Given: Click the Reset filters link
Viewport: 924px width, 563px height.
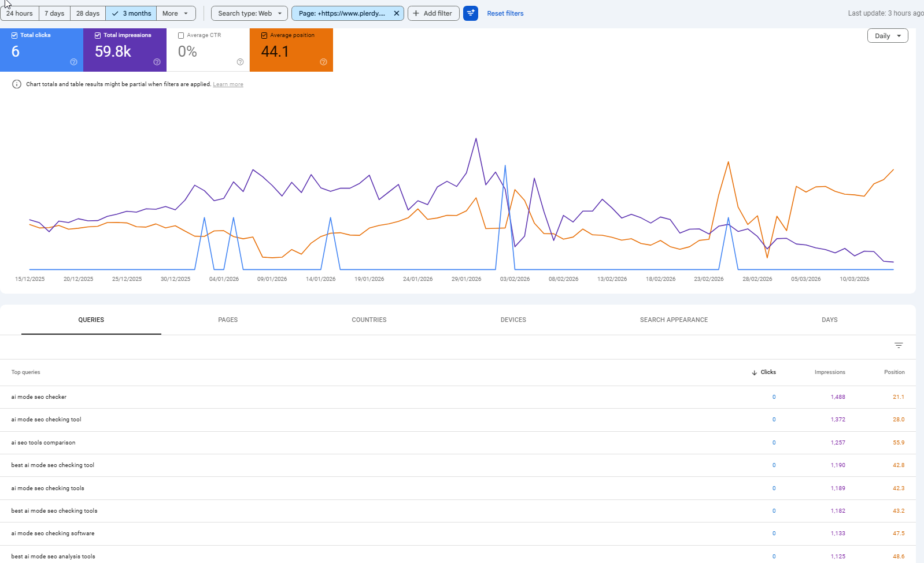Looking at the screenshot, I should point(505,13).
